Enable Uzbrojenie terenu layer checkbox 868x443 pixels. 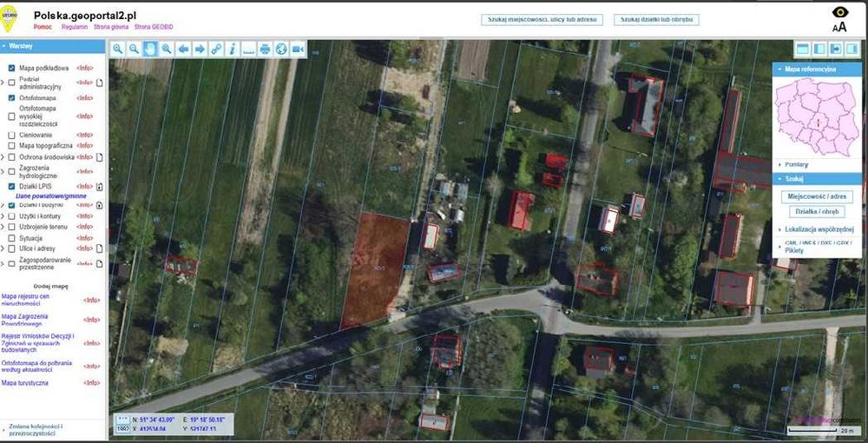(11, 227)
